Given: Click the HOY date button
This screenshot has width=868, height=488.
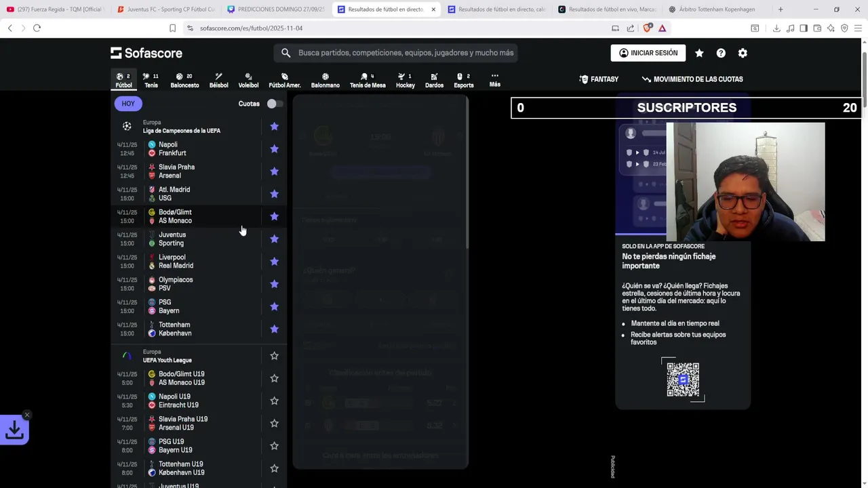Looking at the screenshot, I should click(128, 104).
